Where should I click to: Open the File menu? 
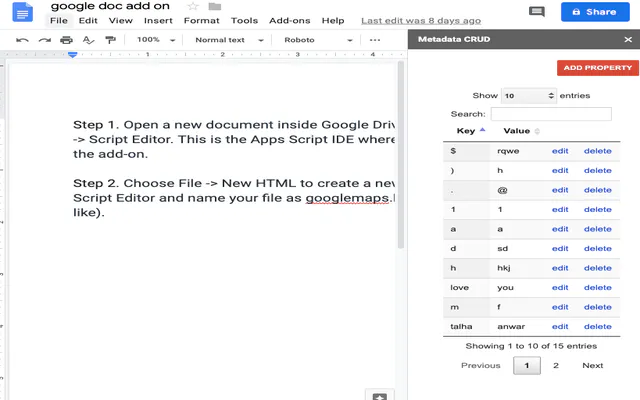59,20
